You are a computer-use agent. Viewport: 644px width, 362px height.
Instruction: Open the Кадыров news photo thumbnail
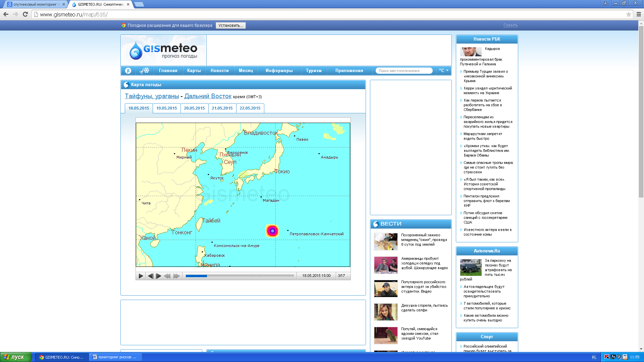[471, 52]
